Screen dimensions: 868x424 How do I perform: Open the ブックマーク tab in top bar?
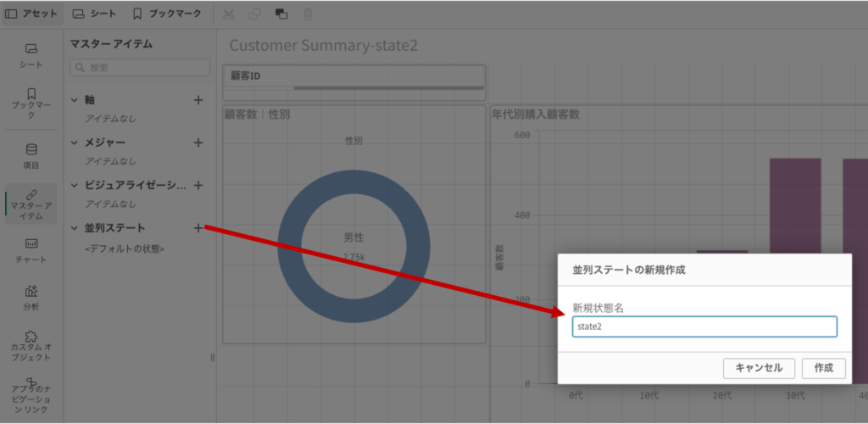[167, 14]
